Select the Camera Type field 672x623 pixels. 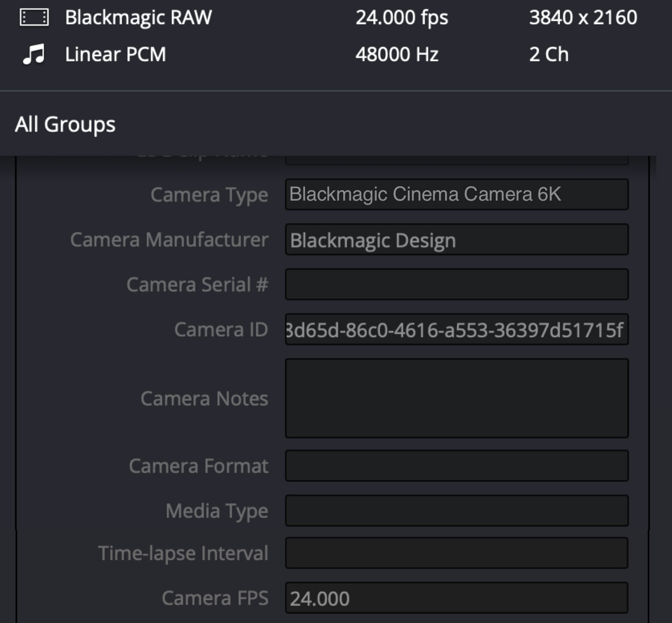(457, 194)
